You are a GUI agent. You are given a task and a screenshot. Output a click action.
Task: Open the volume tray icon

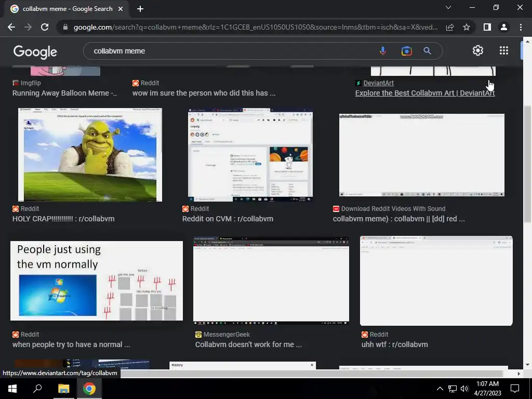point(464,389)
